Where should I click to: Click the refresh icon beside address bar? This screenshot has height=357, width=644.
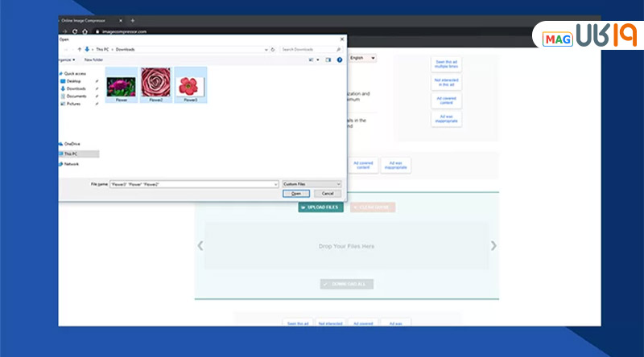pyautogui.click(x=274, y=49)
